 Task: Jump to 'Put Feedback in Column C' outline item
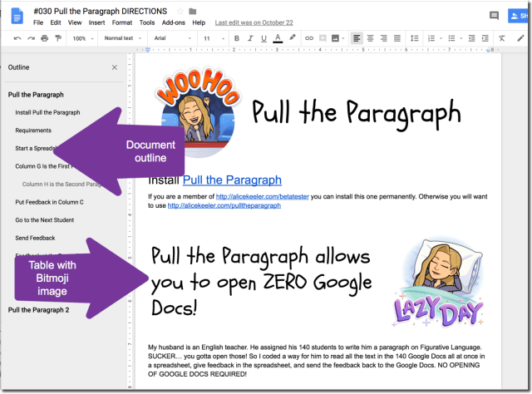(49, 202)
